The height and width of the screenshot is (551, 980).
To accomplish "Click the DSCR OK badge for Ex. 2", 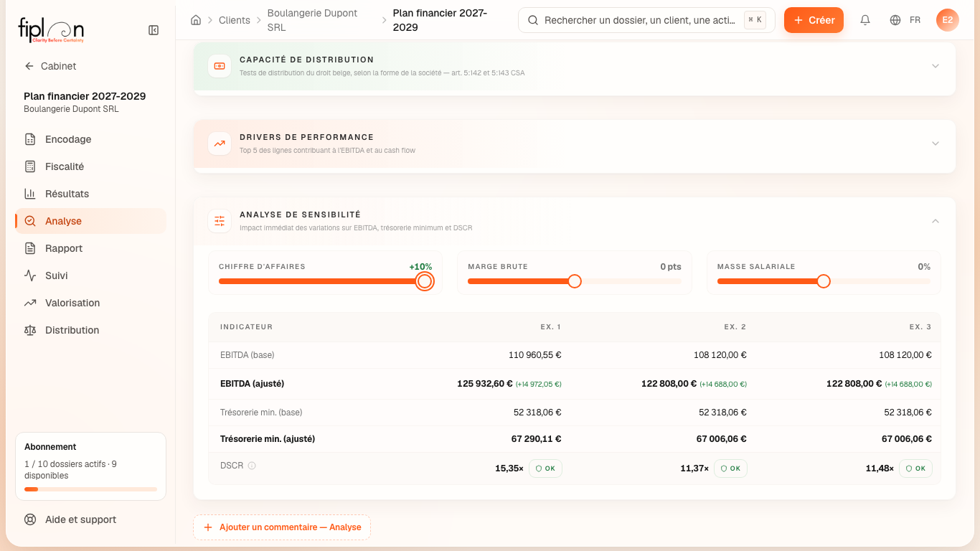I will [730, 468].
